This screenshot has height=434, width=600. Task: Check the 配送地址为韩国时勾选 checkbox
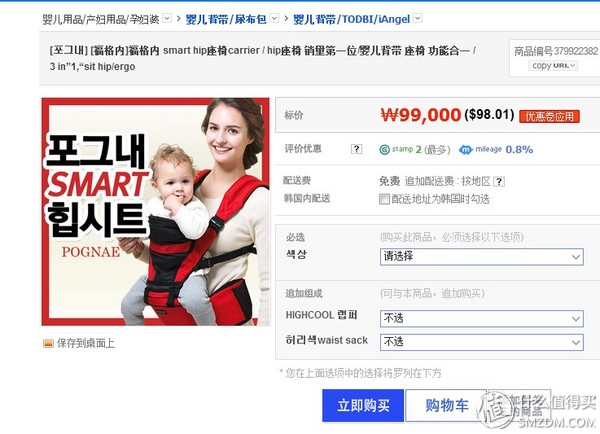(x=384, y=199)
